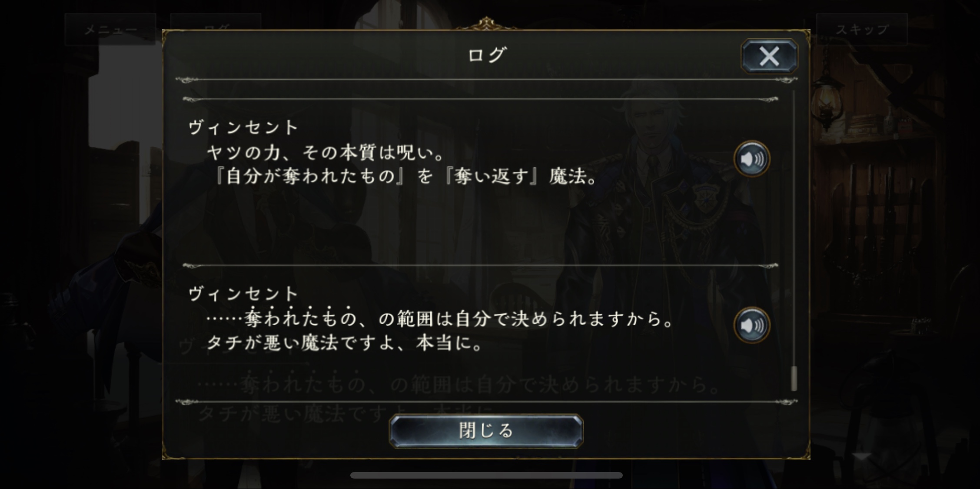Select the second ヴィンセント speaker name

[244, 294]
